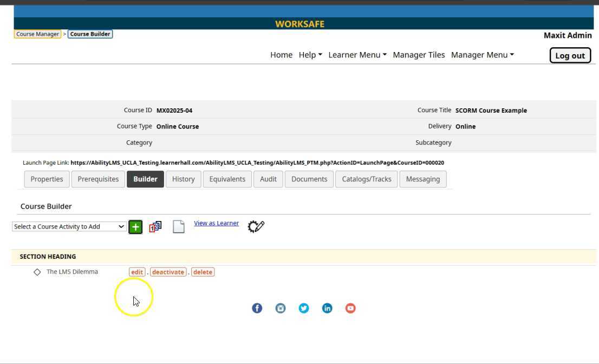Open the Facebook social link
The width and height of the screenshot is (599, 364).
pos(257,308)
